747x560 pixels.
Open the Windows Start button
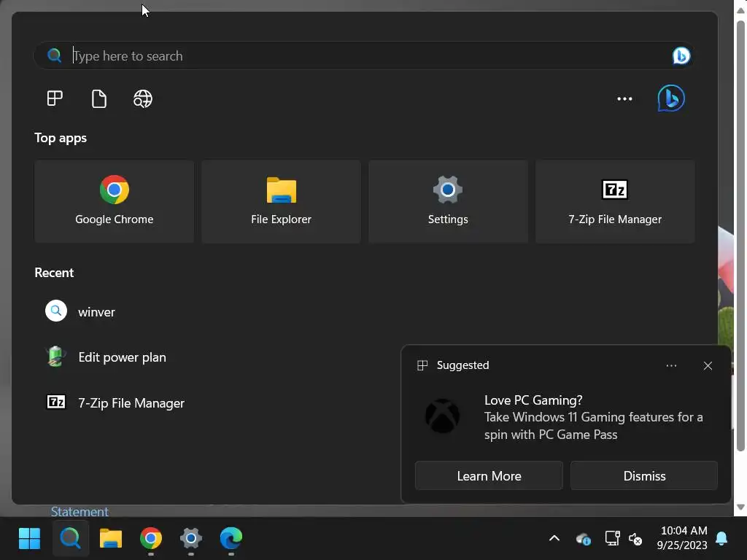pyautogui.click(x=29, y=538)
